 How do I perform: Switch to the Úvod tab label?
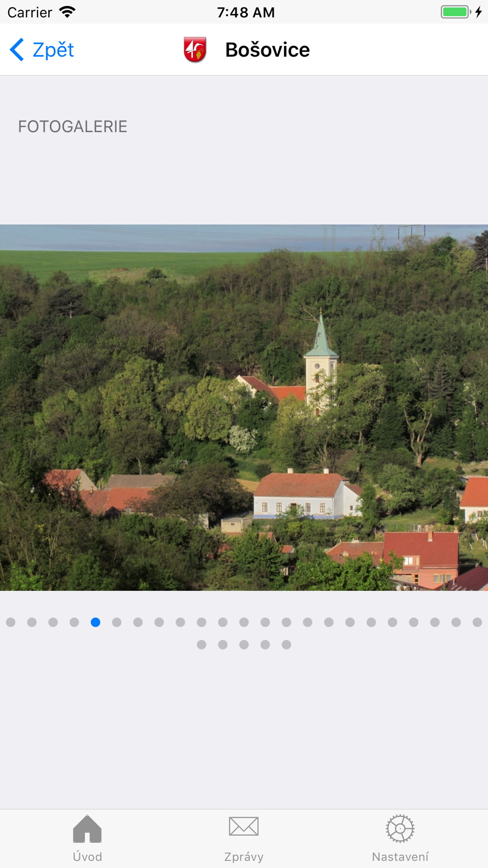87,857
